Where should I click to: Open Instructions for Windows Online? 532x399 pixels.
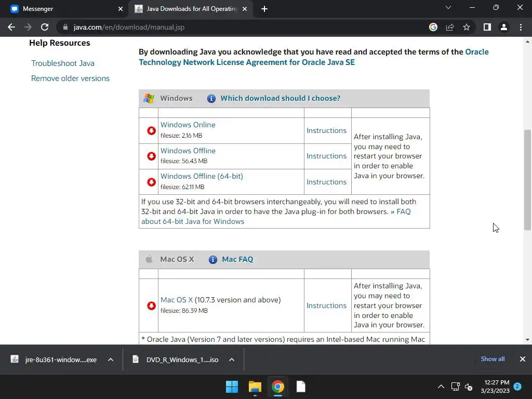tap(326, 130)
